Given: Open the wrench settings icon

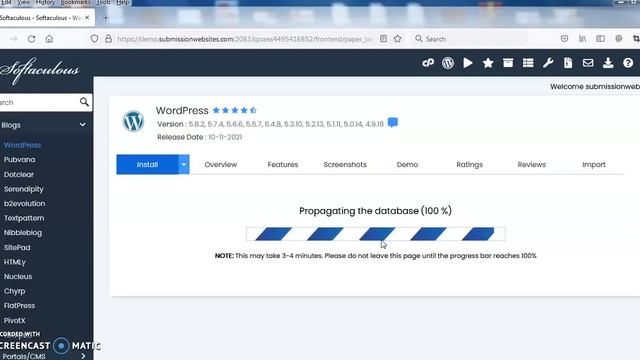Looking at the screenshot, I should tap(548, 63).
